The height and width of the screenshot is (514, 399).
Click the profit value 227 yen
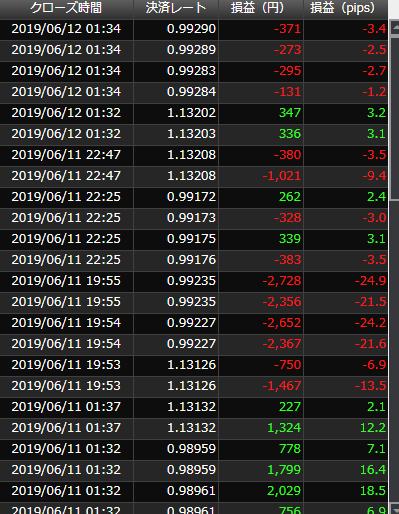(290, 407)
